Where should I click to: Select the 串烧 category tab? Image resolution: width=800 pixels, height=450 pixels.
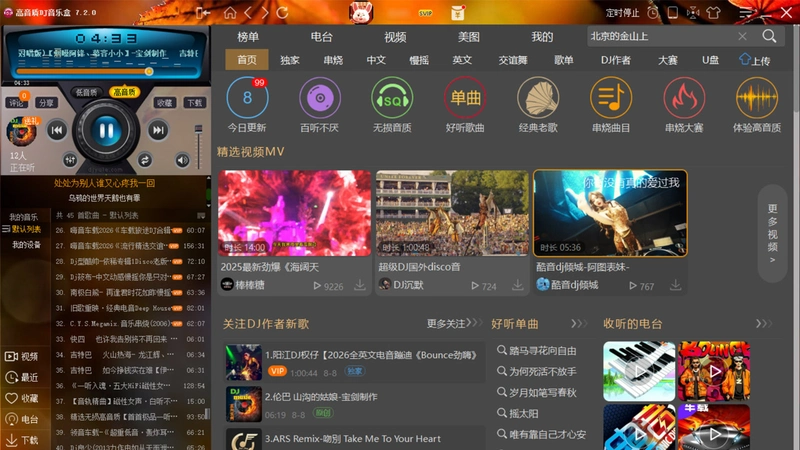(333, 60)
